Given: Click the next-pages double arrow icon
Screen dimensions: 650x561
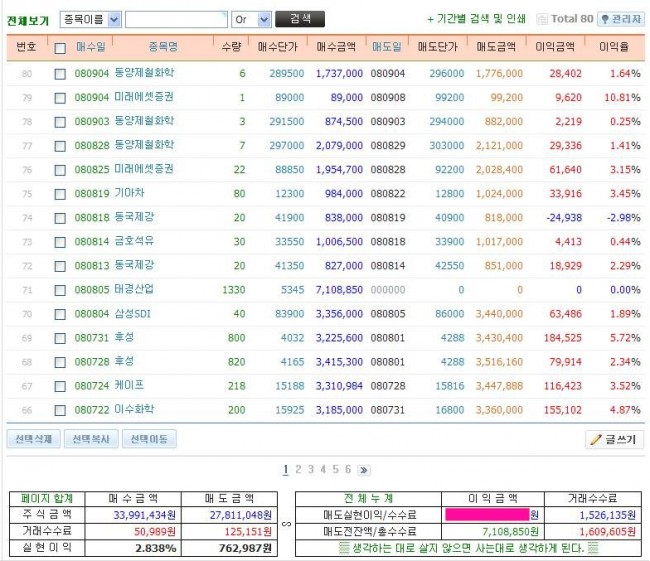Looking at the screenshot, I should (x=364, y=470).
